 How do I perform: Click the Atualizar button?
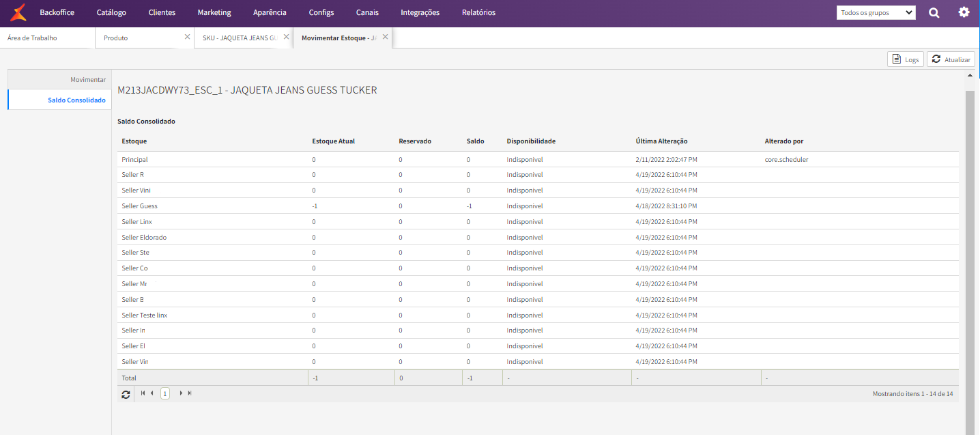pyautogui.click(x=951, y=59)
